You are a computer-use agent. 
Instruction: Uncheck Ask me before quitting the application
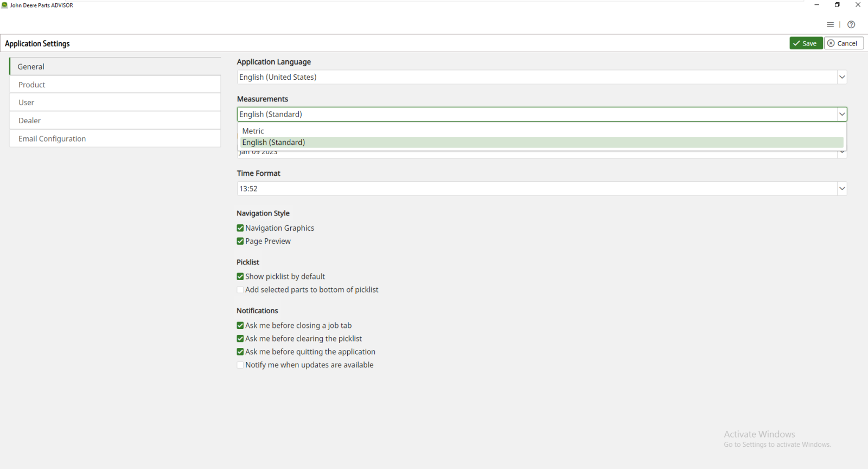(240, 352)
